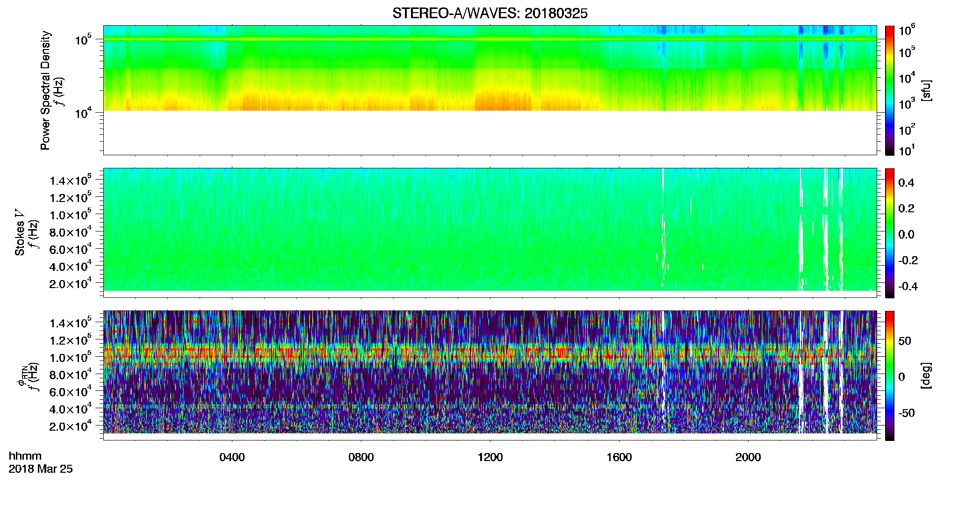Select "0.2" on the Stokes V colorbar
The width and height of the screenshot is (980, 505).
click(x=906, y=209)
